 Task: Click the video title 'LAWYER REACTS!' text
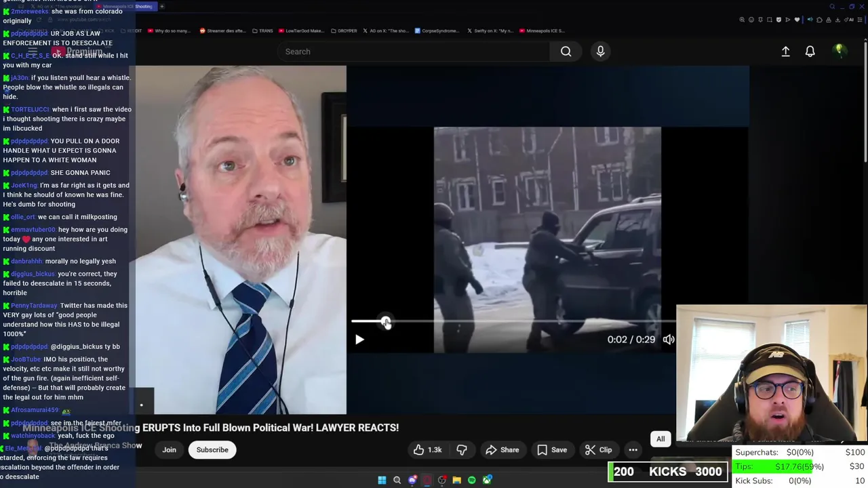point(357,428)
